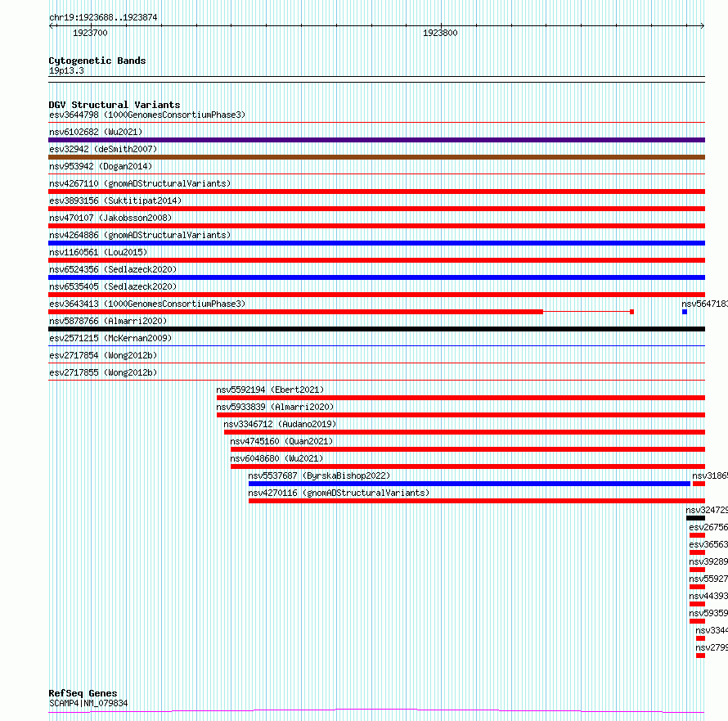Open variant nsv6102682 (Wu2021) label
Viewport: 728px width, 721px height.
(96, 132)
